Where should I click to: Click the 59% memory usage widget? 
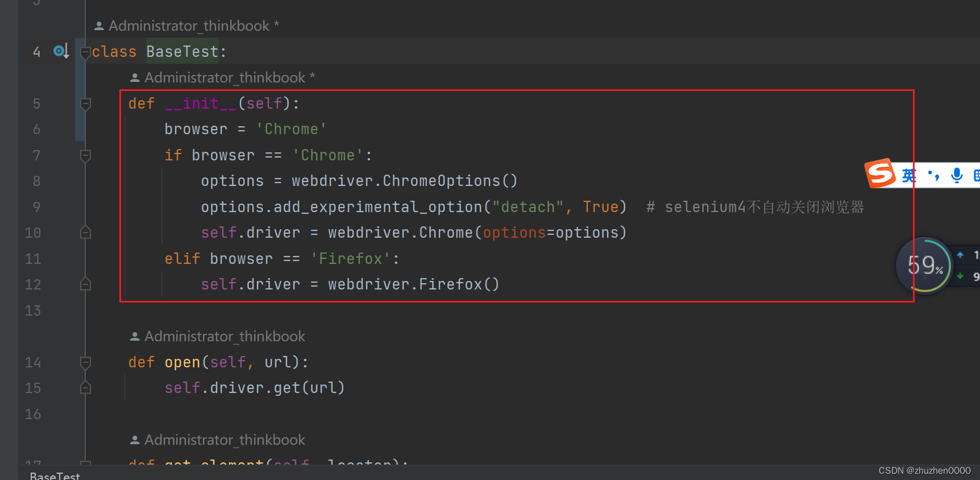click(925, 265)
